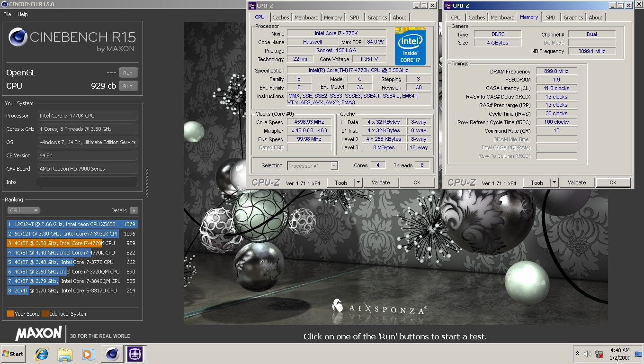Open the Start menu
The height and width of the screenshot is (364, 644).
point(13,354)
